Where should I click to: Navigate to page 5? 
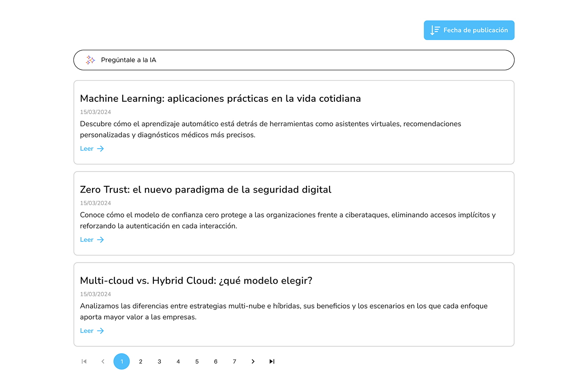pyautogui.click(x=197, y=362)
